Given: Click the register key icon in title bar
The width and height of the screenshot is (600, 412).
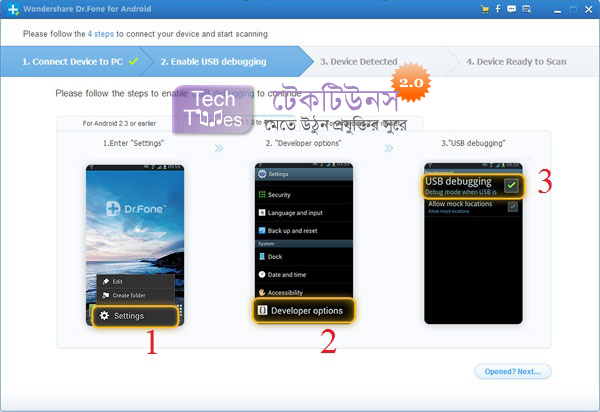Looking at the screenshot, I should coord(526,9).
